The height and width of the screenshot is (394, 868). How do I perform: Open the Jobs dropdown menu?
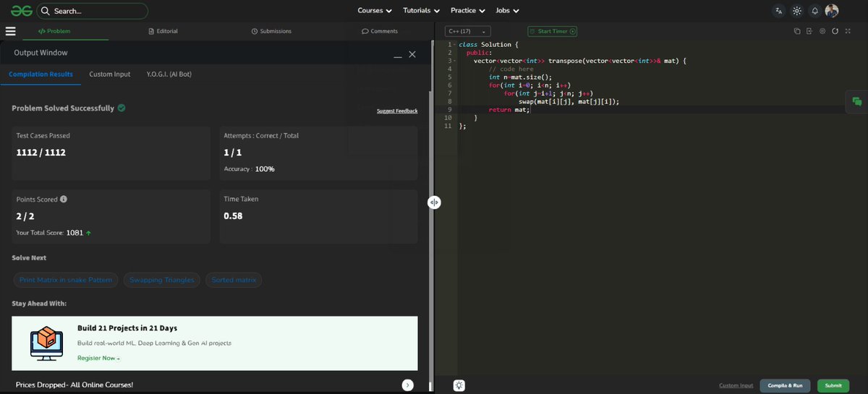507,11
